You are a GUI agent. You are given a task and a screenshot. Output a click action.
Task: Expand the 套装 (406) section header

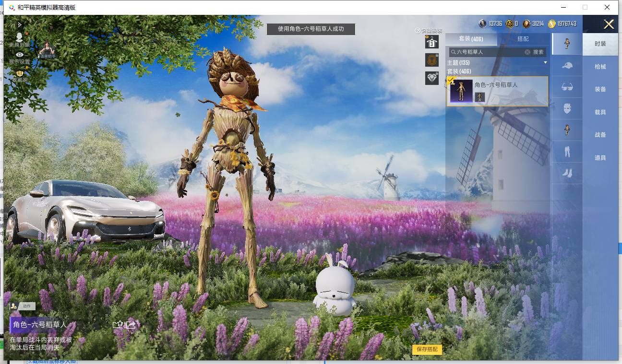(x=459, y=71)
